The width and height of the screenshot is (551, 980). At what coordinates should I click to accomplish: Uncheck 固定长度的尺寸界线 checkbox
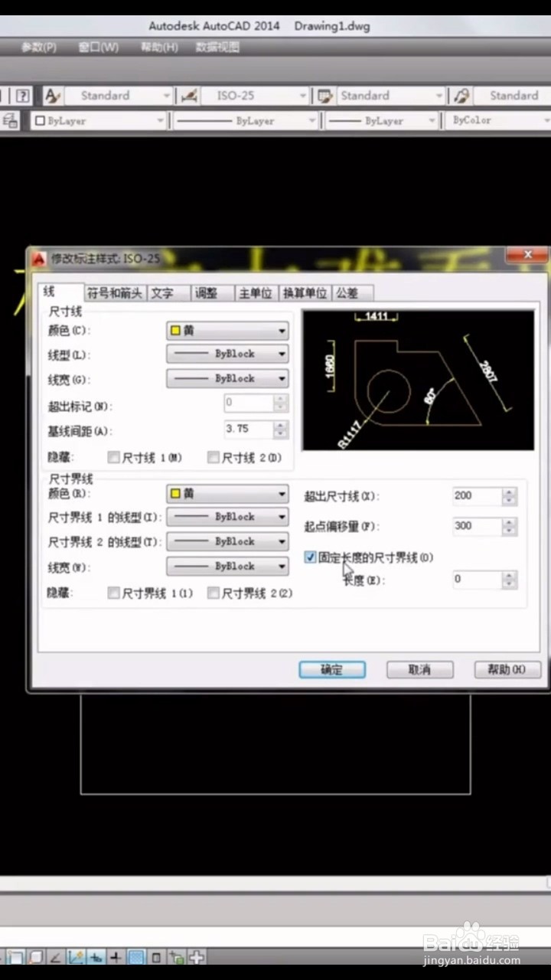coord(310,557)
